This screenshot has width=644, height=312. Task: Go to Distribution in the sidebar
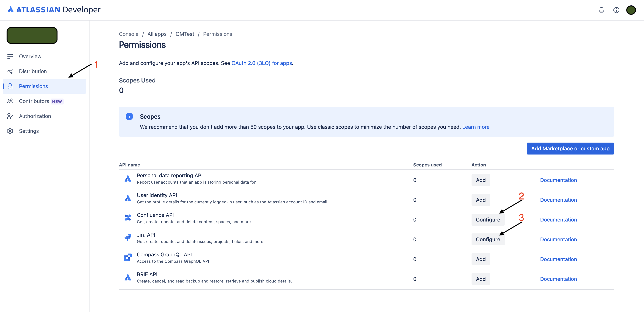point(44,71)
